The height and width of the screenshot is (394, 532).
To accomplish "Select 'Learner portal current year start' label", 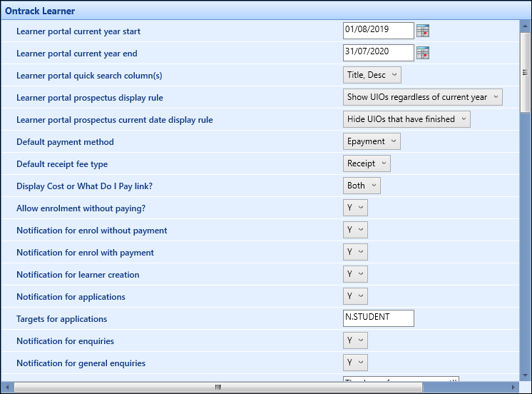I will pos(78,31).
